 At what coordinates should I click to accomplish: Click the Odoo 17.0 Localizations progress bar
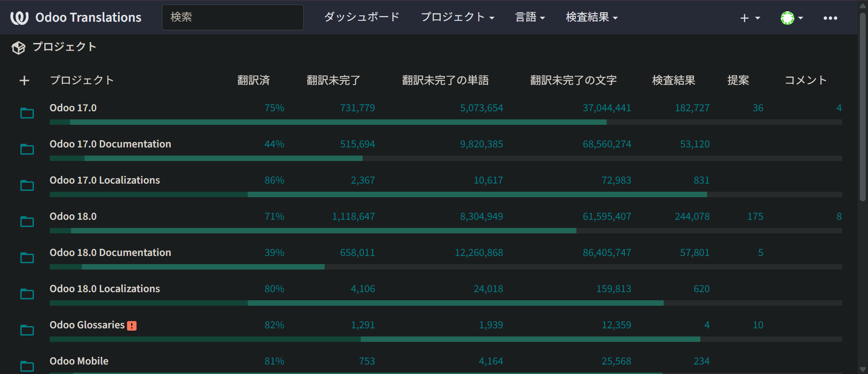tap(446, 194)
